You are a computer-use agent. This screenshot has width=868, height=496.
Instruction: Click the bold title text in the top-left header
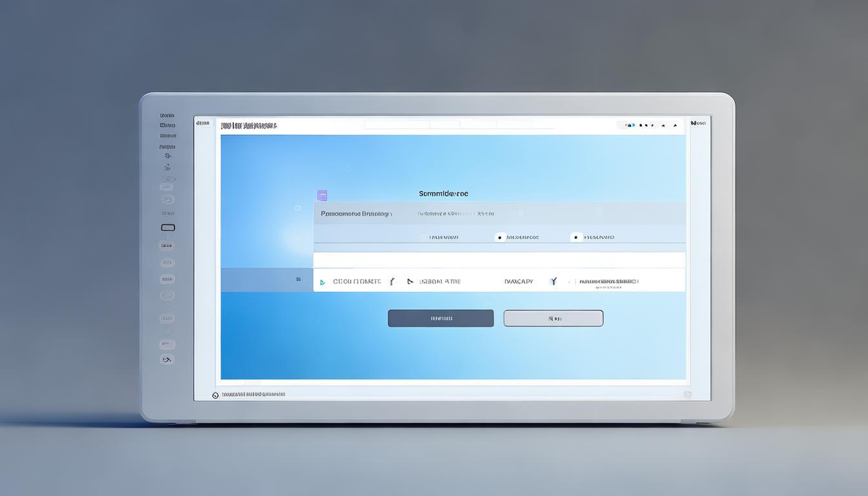click(249, 125)
